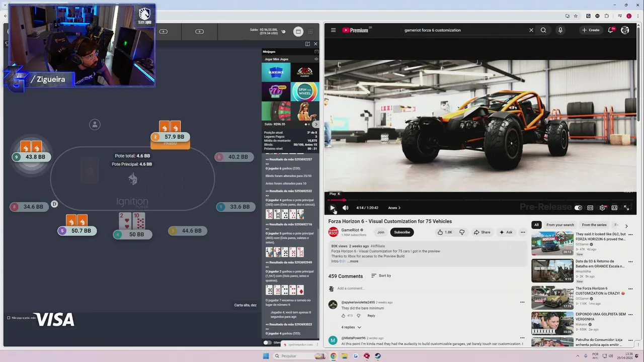
Task: Open the Create button on YouTube
Action: click(591, 30)
